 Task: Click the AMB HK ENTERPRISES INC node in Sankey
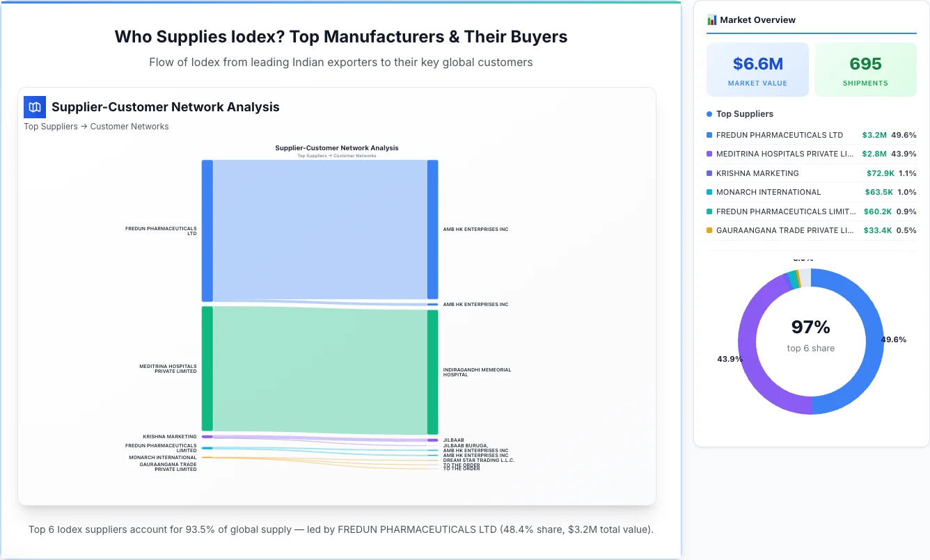click(x=433, y=230)
